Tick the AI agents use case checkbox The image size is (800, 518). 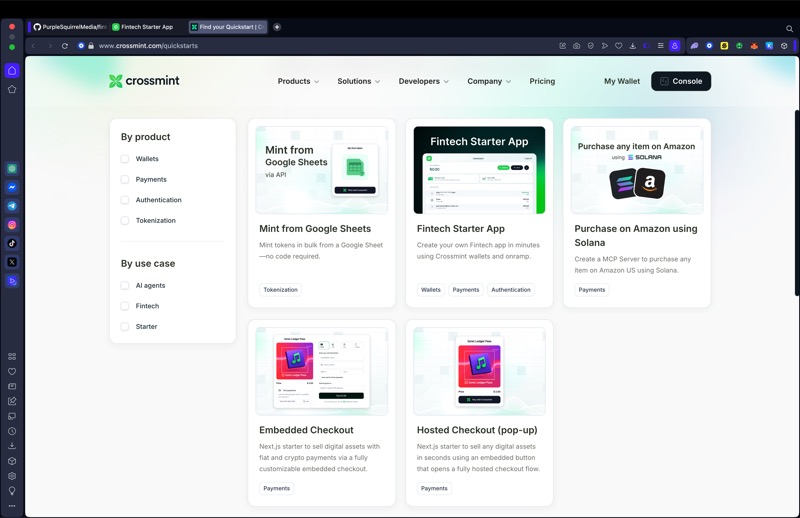pyautogui.click(x=125, y=286)
